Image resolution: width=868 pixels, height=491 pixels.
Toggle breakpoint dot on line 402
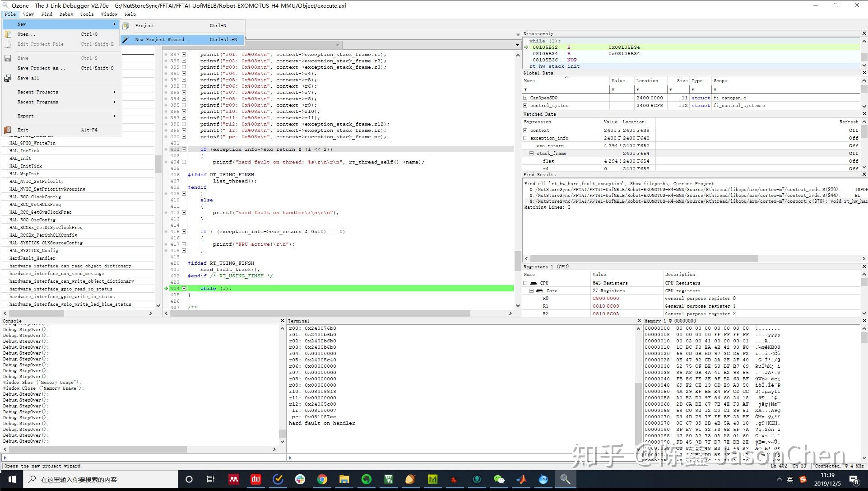(166, 150)
